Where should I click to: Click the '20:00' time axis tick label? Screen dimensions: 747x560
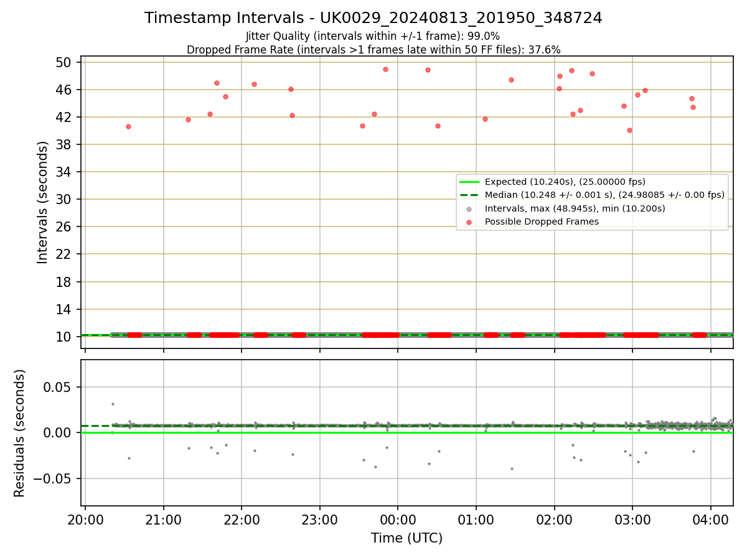pos(85,519)
